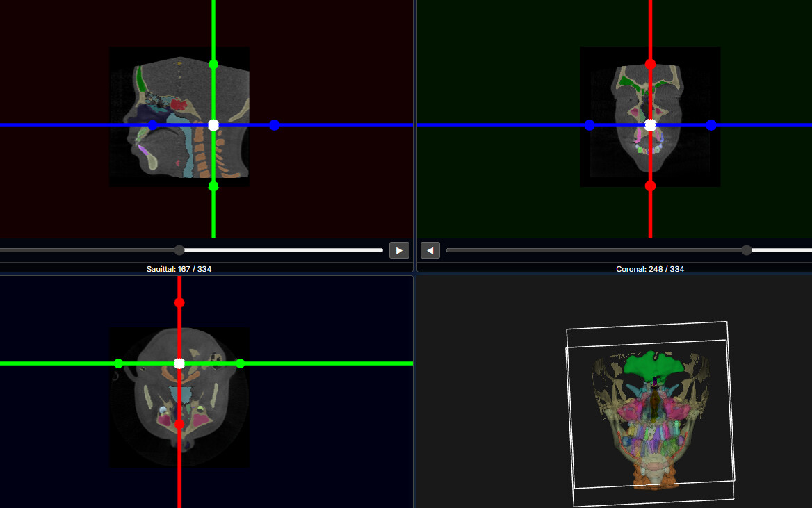Click the coronal slider track left of thumb
The width and height of the screenshot is (812, 508).
click(x=594, y=251)
